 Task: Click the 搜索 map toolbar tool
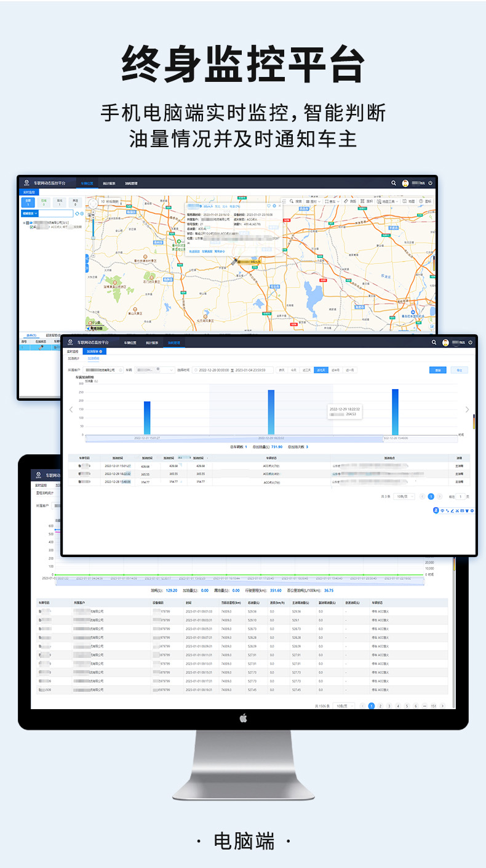point(295,201)
